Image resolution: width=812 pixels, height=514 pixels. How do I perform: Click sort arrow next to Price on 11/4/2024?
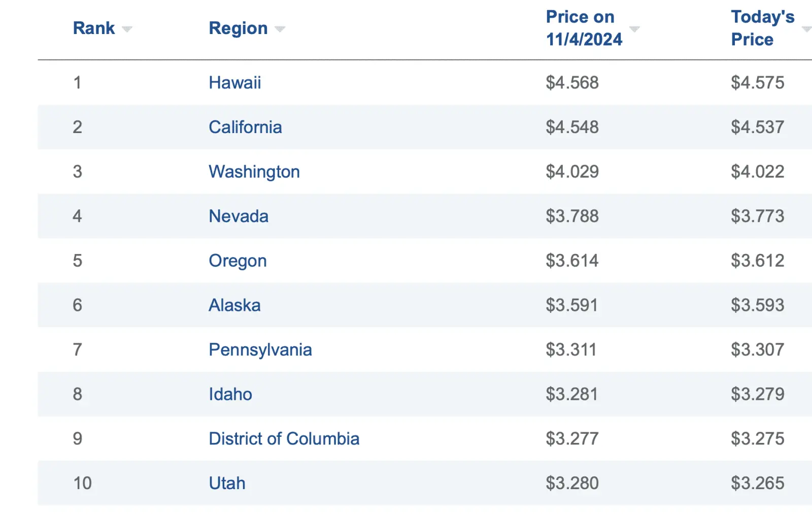[634, 29]
